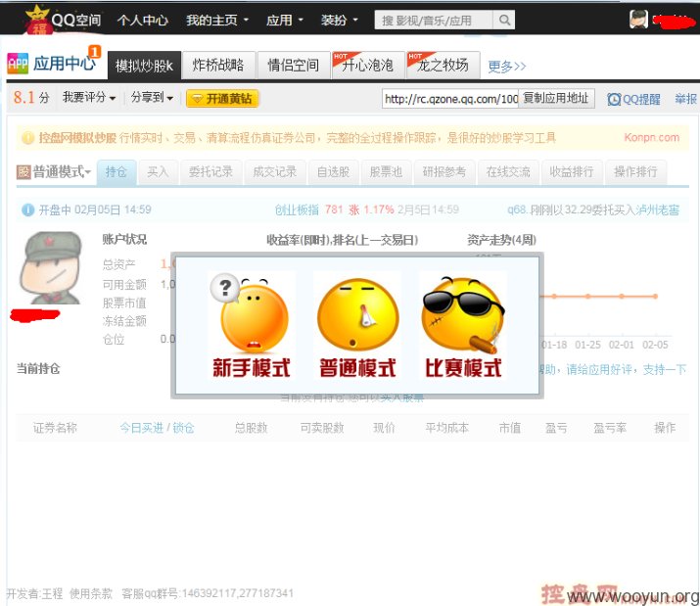Open 个人中心 in top navigation
This screenshot has height=606, width=700.
(142, 21)
